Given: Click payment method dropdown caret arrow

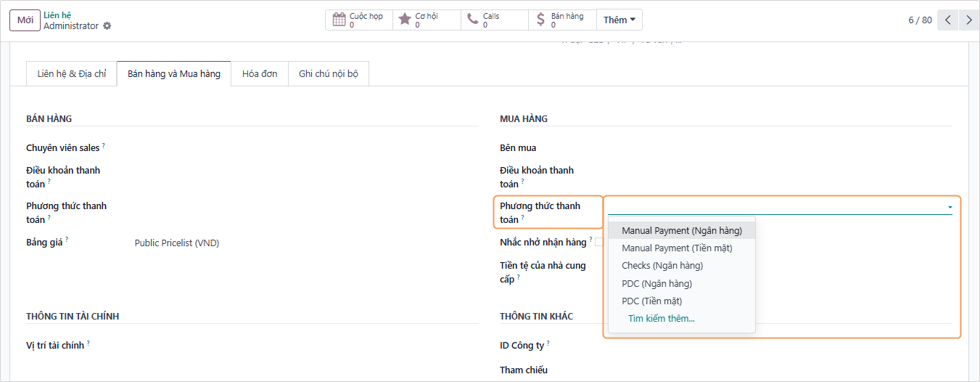Looking at the screenshot, I should (949, 208).
